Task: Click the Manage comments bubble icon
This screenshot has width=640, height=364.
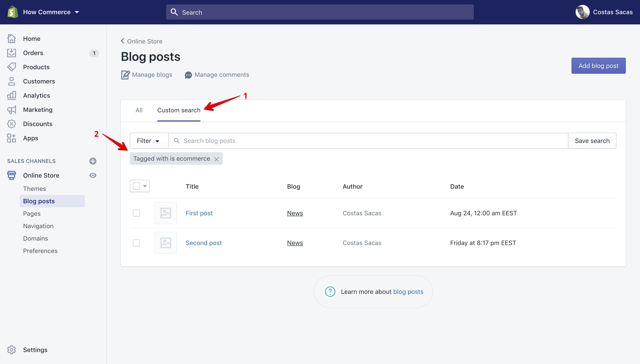Action: (x=188, y=75)
